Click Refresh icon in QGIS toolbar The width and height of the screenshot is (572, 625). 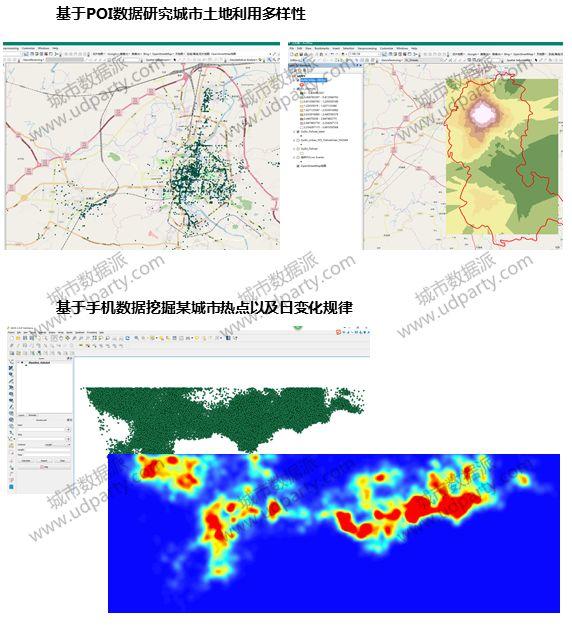[x=128, y=338]
